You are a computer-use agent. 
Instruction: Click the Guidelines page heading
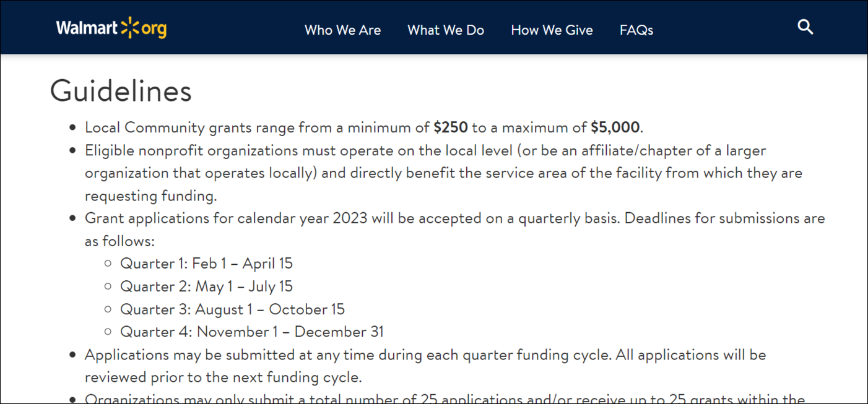click(x=121, y=90)
